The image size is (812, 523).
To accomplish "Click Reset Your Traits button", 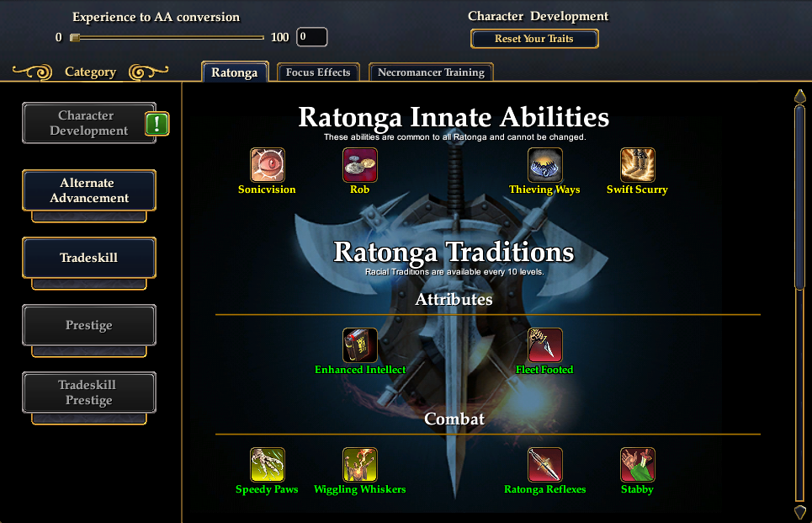I will pos(534,39).
